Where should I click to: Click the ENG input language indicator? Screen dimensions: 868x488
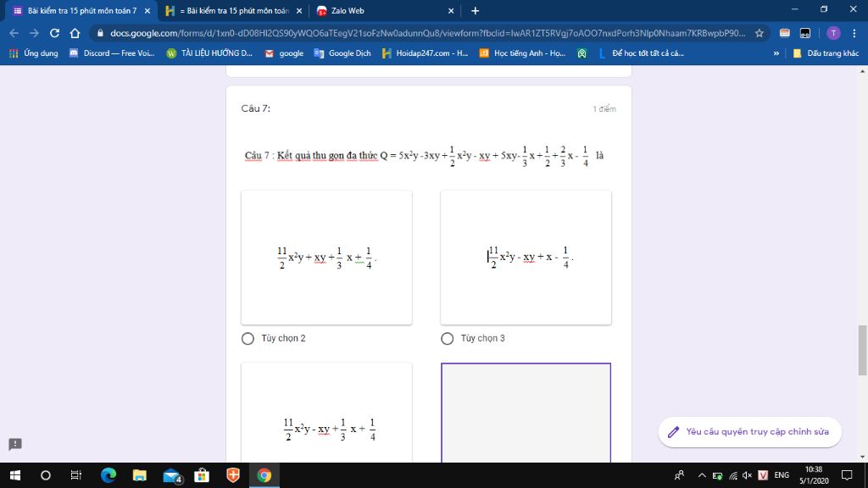coord(782,475)
